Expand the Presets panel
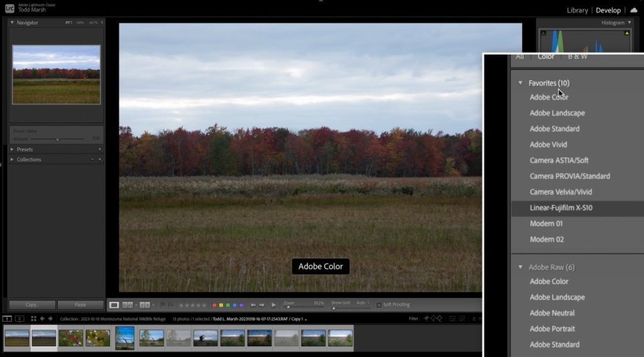The image size is (644, 357). coord(12,149)
